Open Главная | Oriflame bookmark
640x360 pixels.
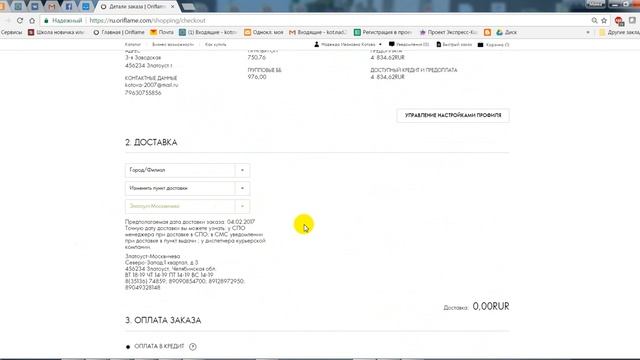tap(119, 32)
